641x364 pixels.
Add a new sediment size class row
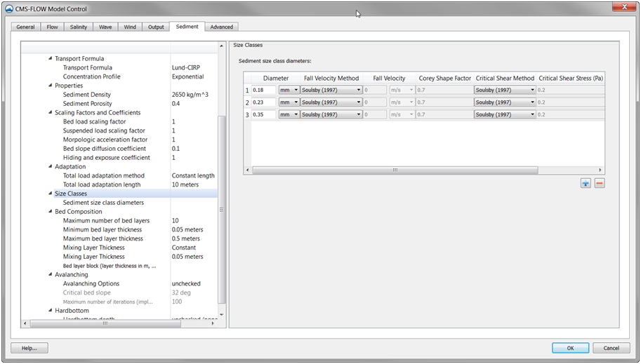tap(586, 184)
